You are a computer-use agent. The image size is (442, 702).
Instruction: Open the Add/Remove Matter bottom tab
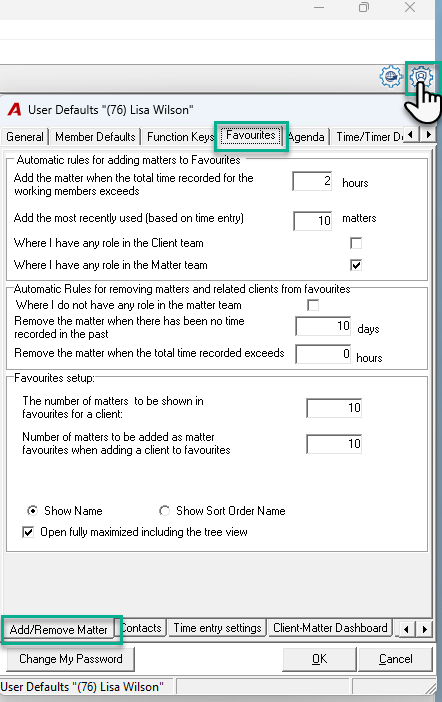tap(59, 629)
